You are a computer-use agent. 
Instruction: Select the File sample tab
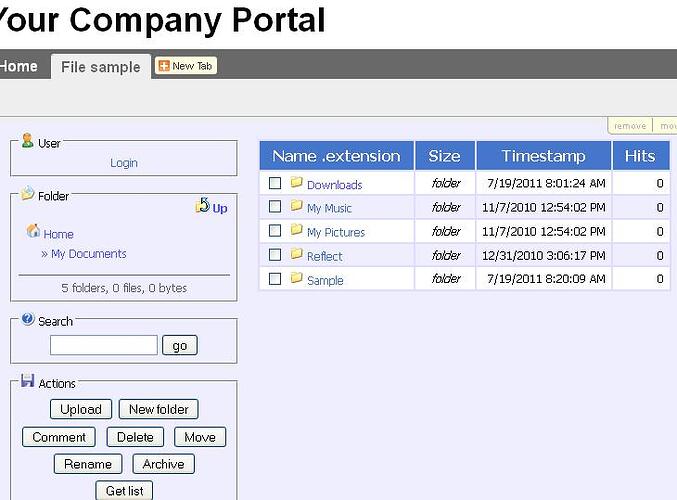pos(101,67)
